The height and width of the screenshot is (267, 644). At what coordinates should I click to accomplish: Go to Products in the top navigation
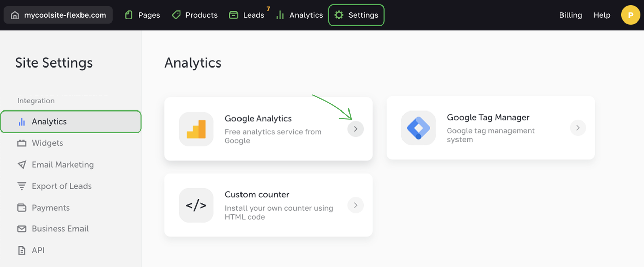coord(195,15)
